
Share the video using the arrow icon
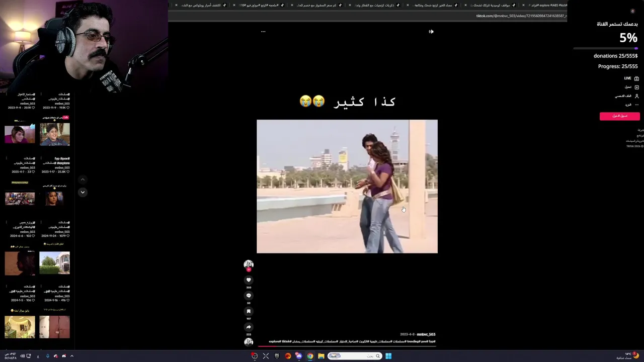point(249,327)
